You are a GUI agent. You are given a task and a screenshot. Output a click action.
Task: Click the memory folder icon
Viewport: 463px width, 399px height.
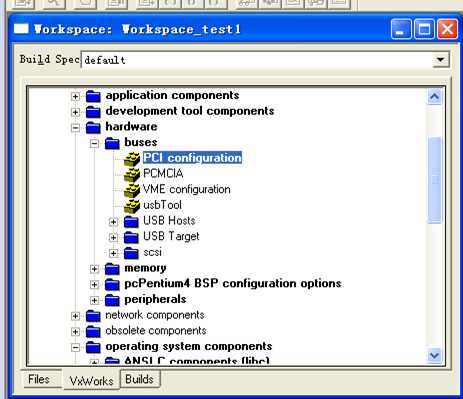click(112, 268)
